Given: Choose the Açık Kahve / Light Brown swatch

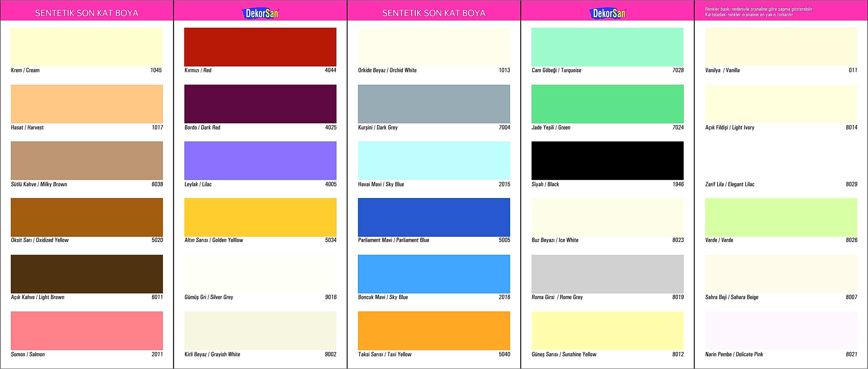Looking at the screenshot, I should (x=87, y=274).
